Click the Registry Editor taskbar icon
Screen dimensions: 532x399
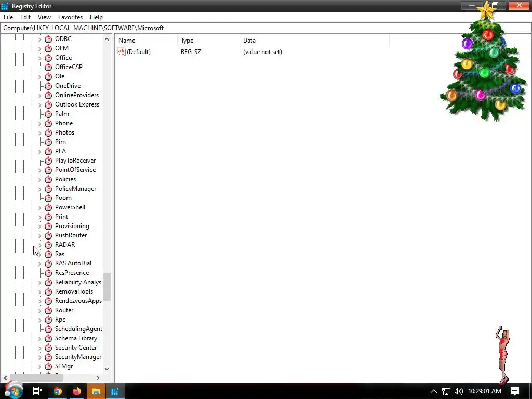coord(115,392)
